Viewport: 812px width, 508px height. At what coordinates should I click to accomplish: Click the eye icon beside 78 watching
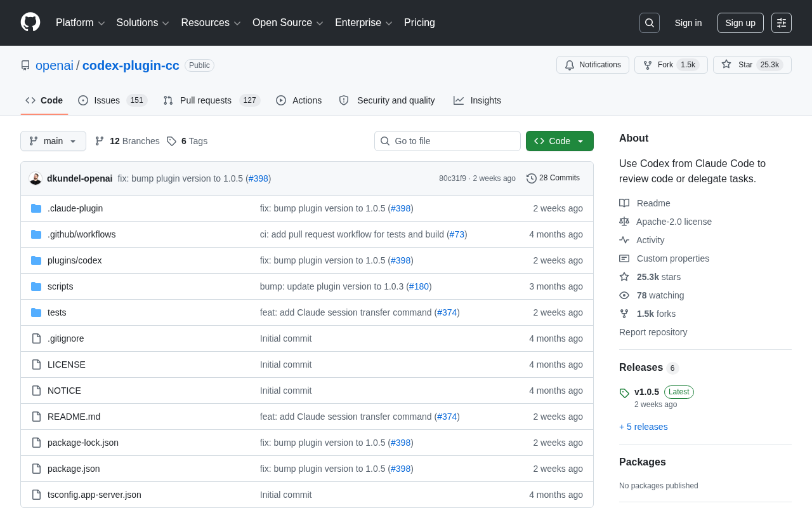click(x=624, y=295)
